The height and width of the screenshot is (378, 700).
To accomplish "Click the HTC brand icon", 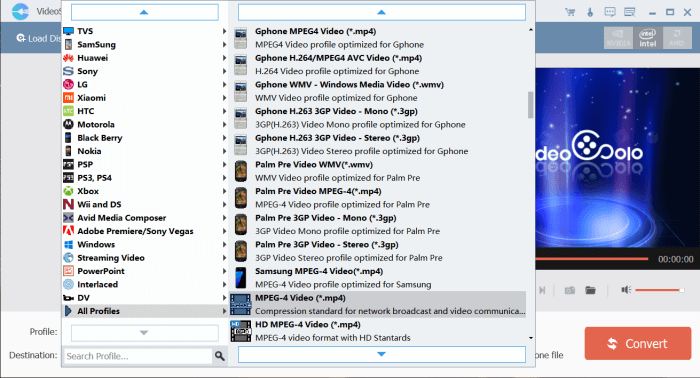I will pos(68,111).
